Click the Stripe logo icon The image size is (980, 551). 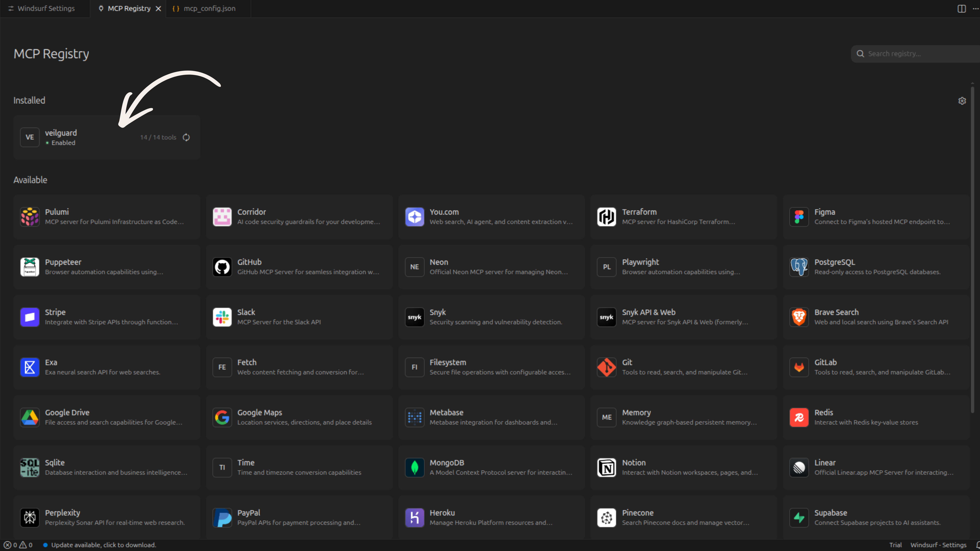[30, 317]
